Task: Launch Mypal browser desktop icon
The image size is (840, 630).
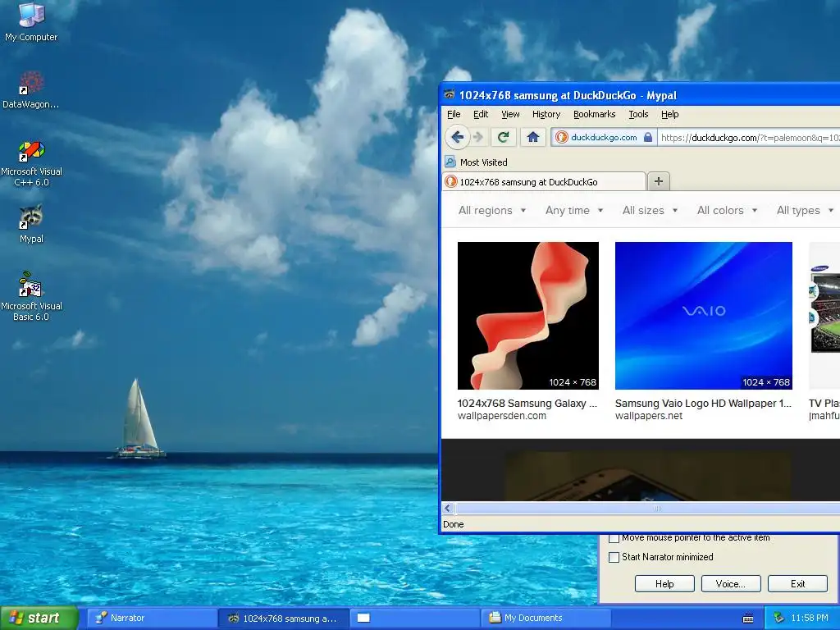Action: pyautogui.click(x=31, y=223)
